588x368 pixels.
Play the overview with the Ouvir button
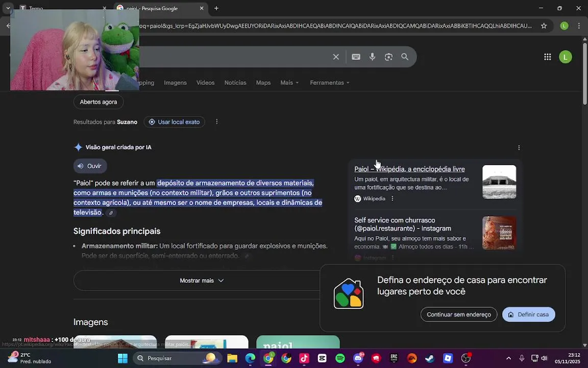tap(90, 166)
